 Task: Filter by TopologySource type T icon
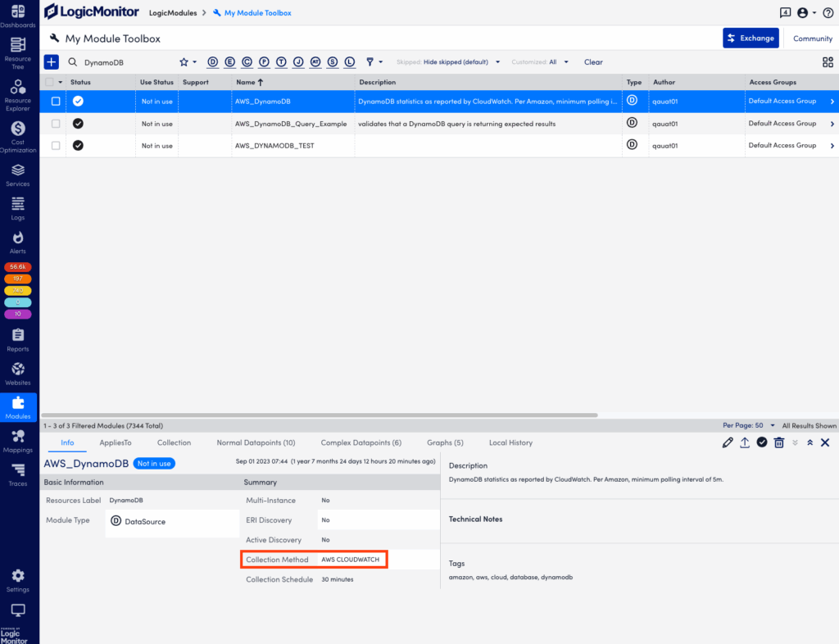(282, 62)
